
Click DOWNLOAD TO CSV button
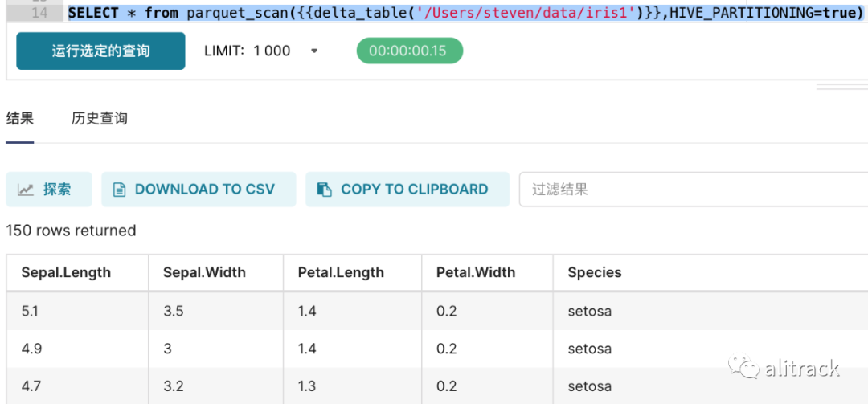(x=199, y=190)
